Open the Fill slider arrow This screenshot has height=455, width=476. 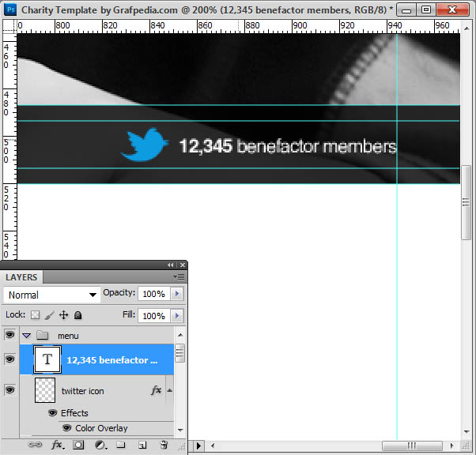(177, 316)
